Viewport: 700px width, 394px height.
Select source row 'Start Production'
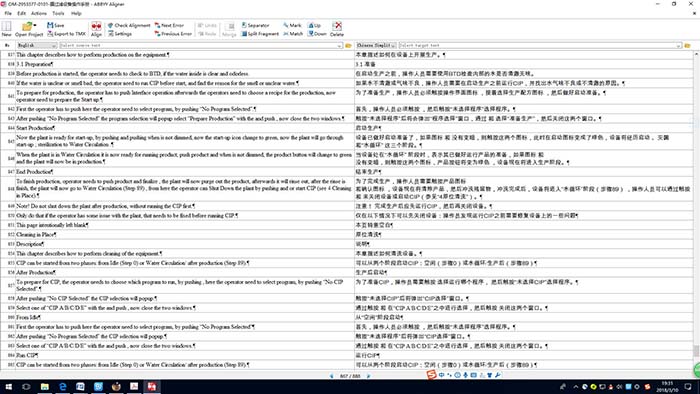coord(185,128)
